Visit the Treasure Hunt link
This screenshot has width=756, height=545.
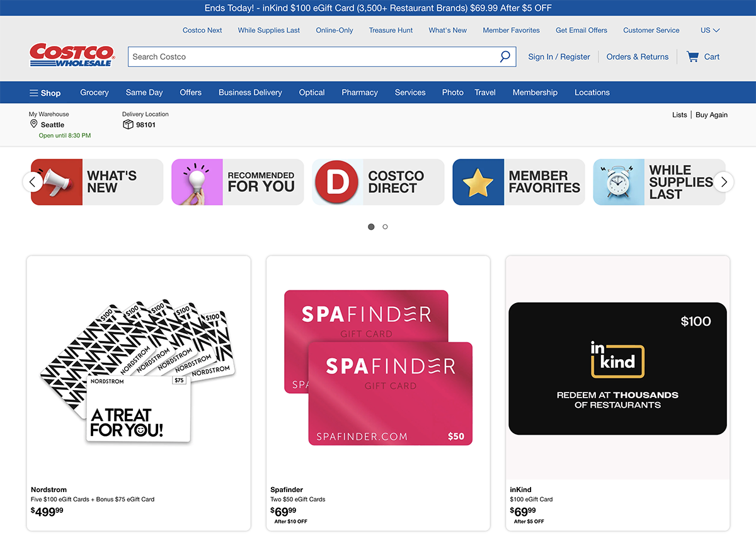coord(391,30)
